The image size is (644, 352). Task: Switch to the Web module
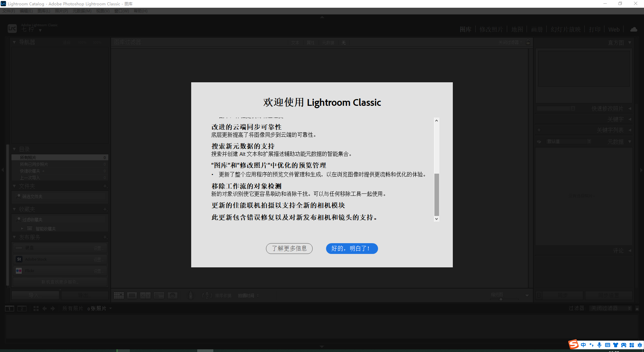coord(614,30)
